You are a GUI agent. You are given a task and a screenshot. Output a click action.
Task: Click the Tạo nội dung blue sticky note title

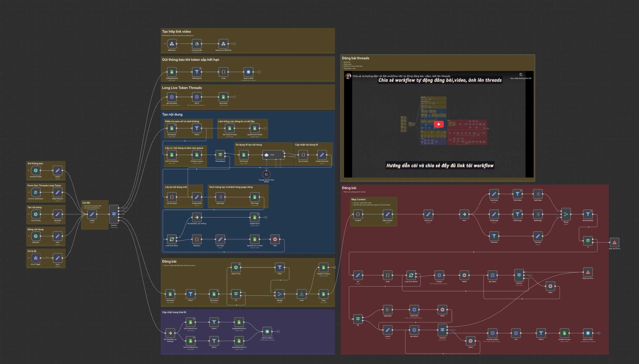tap(172, 115)
